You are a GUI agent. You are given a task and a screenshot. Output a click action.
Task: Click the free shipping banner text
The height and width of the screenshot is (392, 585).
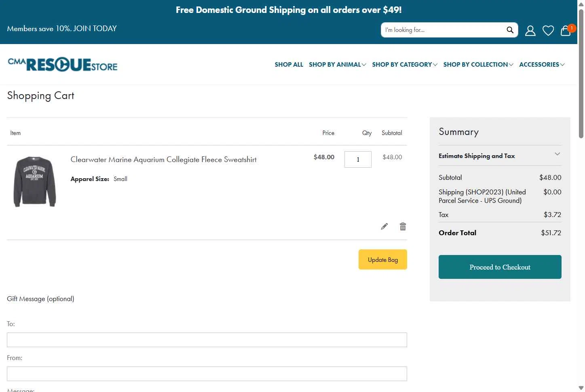click(289, 10)
